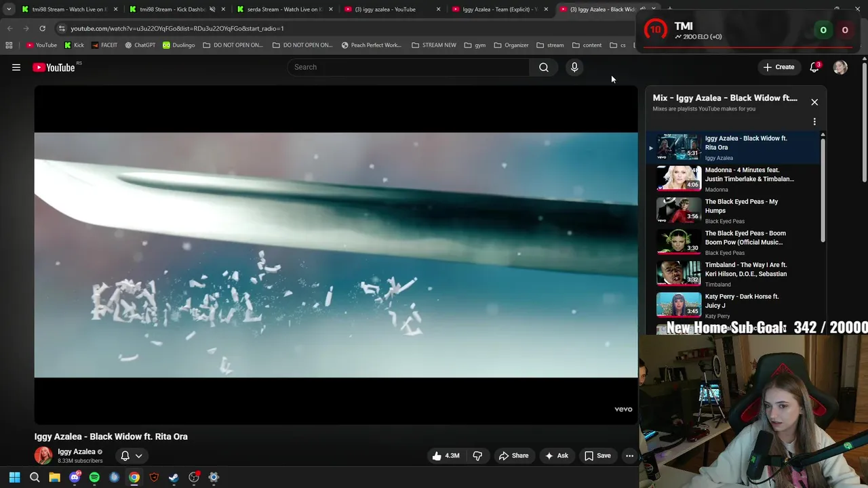Click the YouTube search box
Screen dimensions: 868x488
[409, 67]
